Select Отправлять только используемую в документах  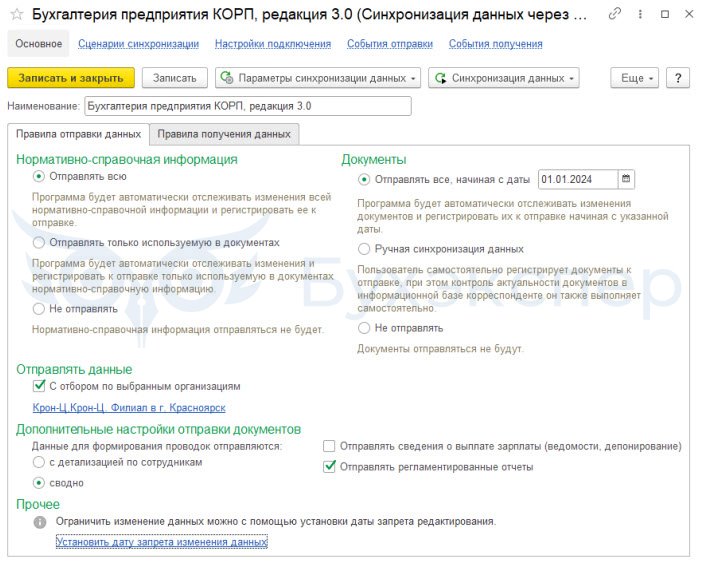pos(39,243)
